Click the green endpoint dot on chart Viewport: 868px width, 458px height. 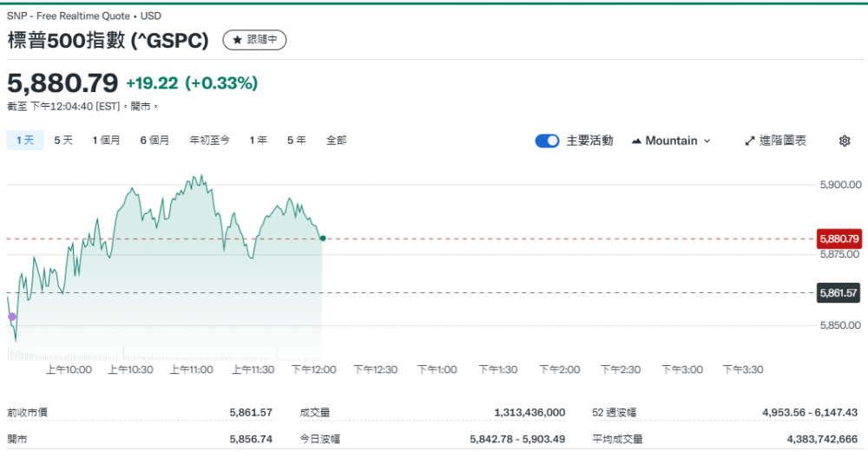323,238
